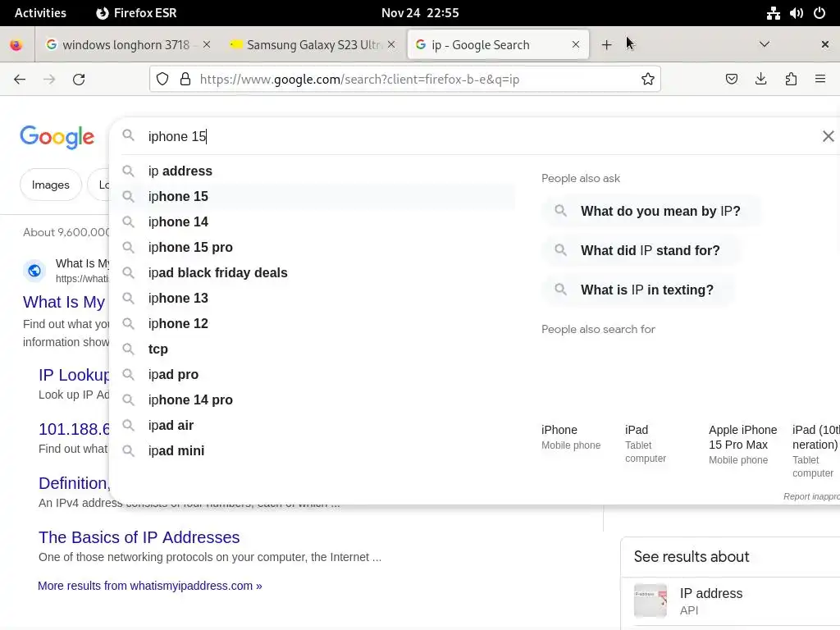
Task: Close the windows longhorn 3718 tab
Action: pyautogui.click(x=207, y=44)
